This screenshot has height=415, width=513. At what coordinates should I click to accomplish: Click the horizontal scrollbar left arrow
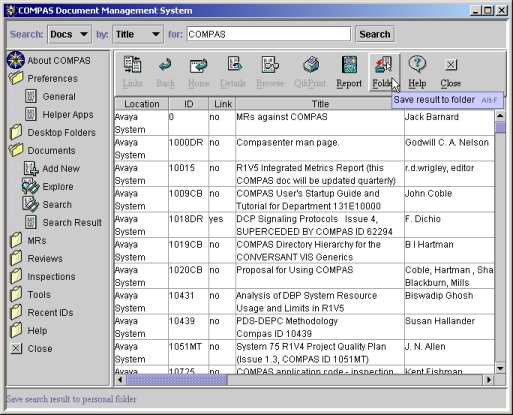coord(120,380)
